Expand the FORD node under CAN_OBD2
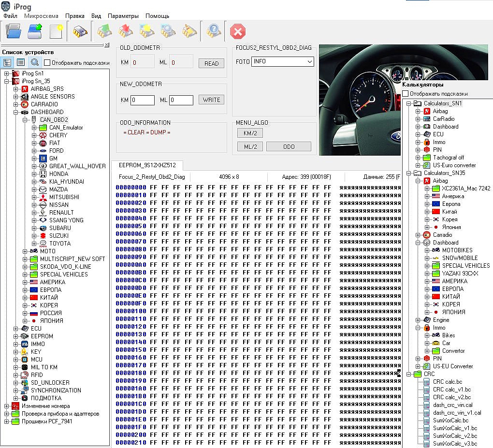 coord(34,151)
